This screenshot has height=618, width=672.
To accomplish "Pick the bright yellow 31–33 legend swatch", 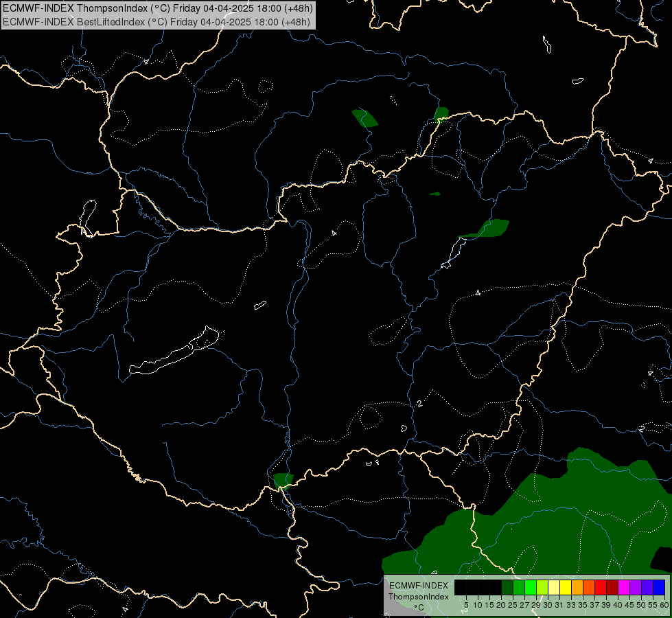I will [566, 588].
